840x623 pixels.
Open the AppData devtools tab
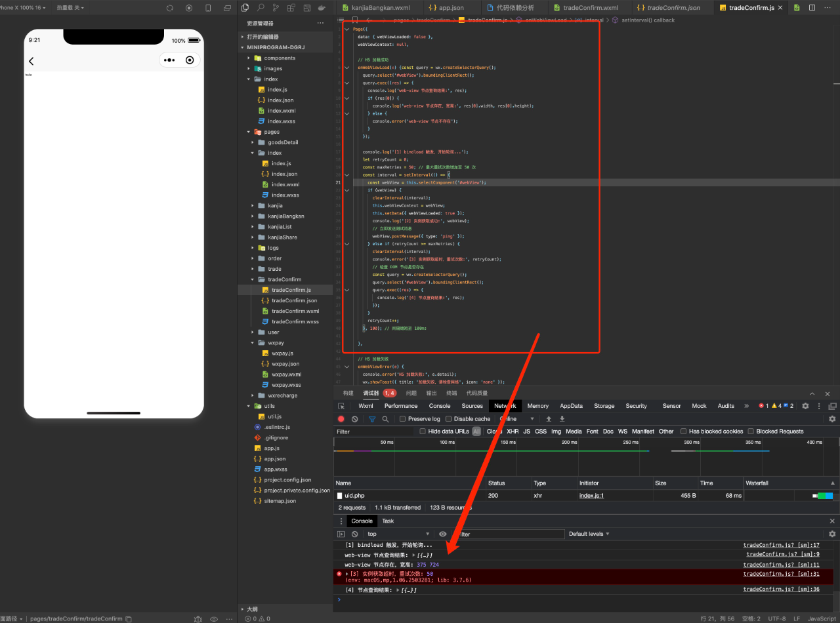coord(571,406)
